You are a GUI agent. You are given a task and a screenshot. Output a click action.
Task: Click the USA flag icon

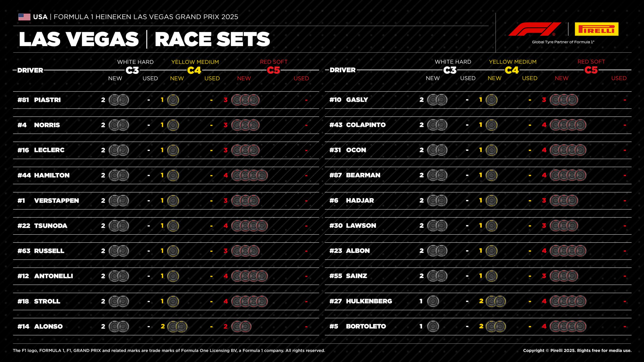click(24, 17)
